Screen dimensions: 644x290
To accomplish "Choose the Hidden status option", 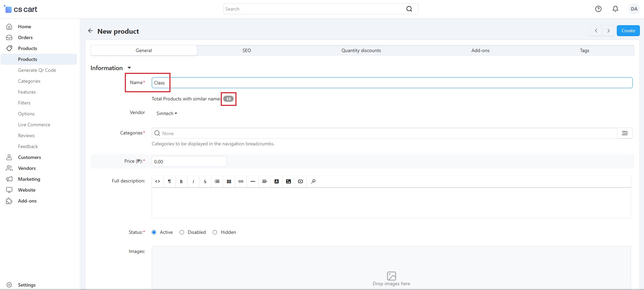I will [x=215, y=232].
